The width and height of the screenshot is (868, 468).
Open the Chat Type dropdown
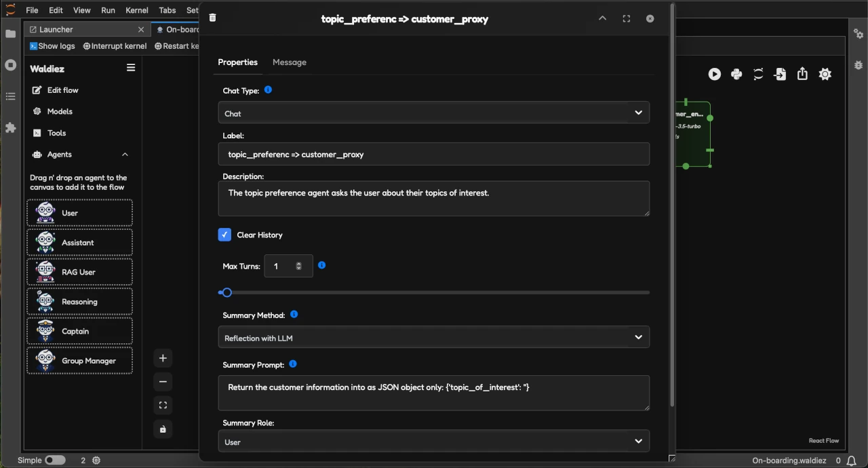click(433, 113)
